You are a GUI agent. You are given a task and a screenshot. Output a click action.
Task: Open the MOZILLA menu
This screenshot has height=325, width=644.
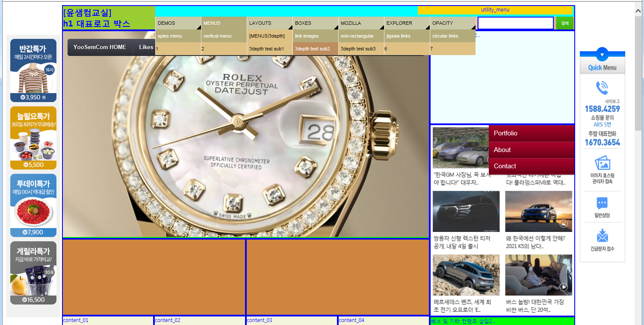click(x=361, y=23)
